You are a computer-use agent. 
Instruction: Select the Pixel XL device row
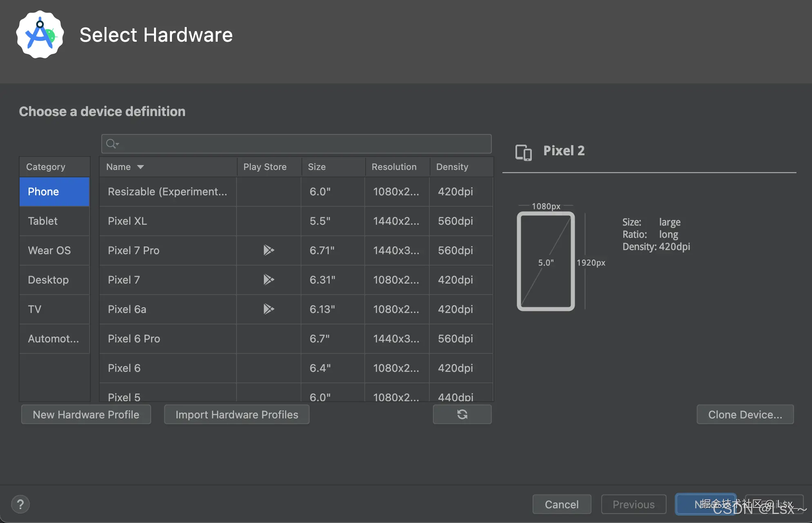coord(296,221)
